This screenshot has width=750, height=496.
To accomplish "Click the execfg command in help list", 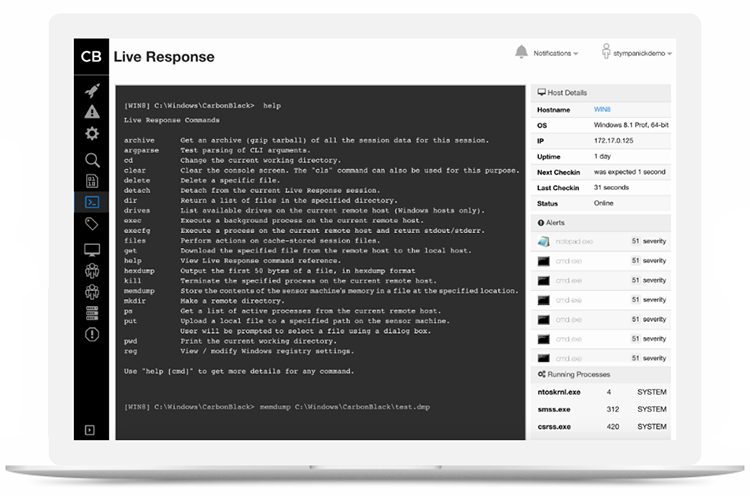I will (x=137, y=231).
